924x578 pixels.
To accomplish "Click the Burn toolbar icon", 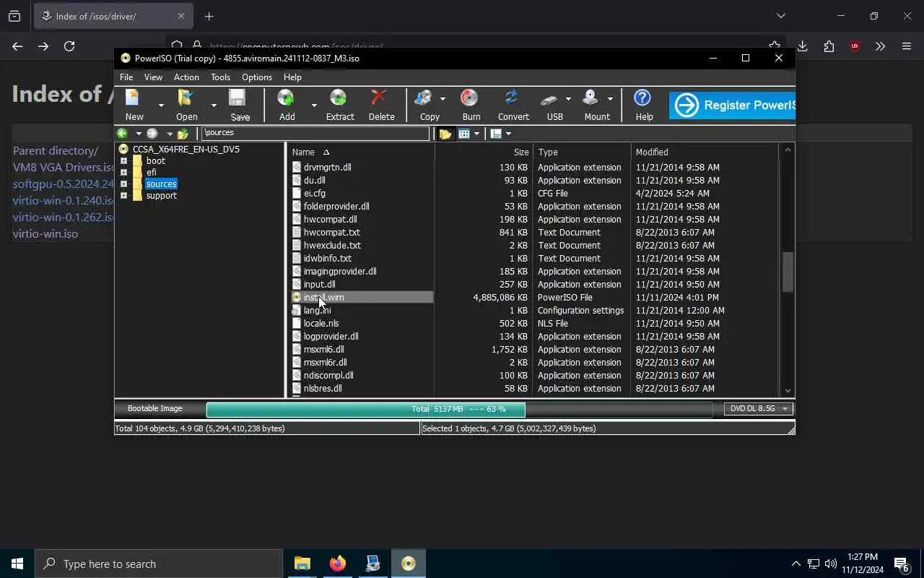I will pos(471,105).
